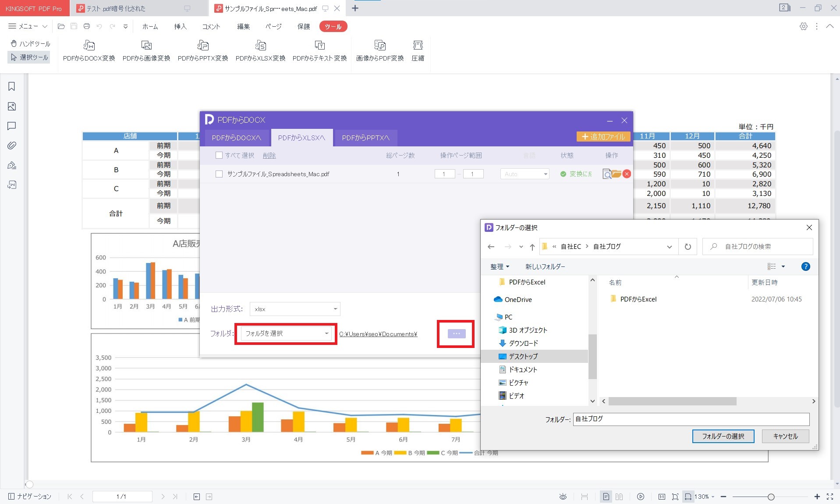Viewport: 840px width, 504px height.
Task: Preview converted file with magnifier icon
Action: click(x=606, y=174)
